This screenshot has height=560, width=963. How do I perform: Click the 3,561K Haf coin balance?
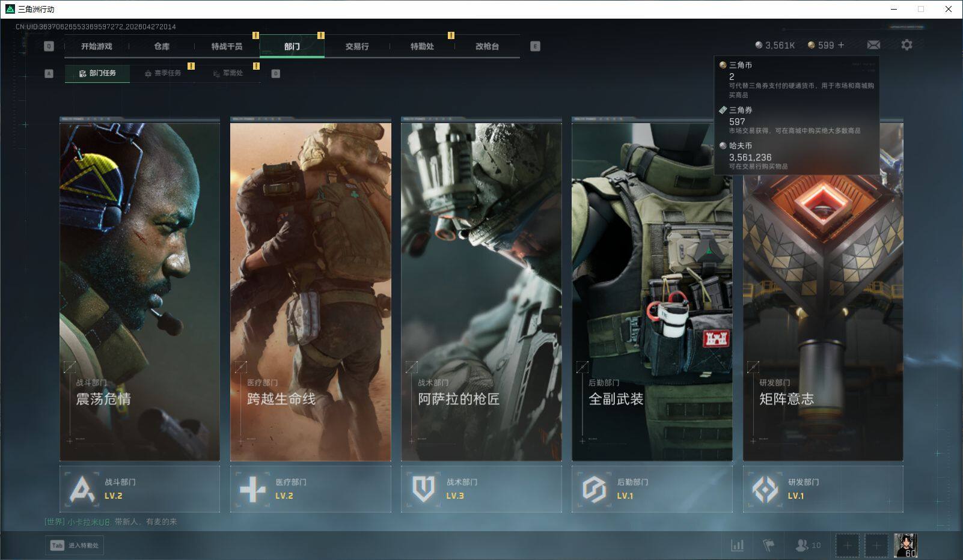click(775, 45)
